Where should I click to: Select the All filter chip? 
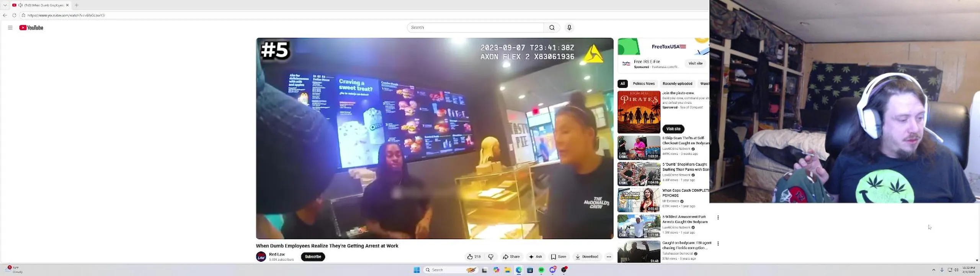click(622, 84)
